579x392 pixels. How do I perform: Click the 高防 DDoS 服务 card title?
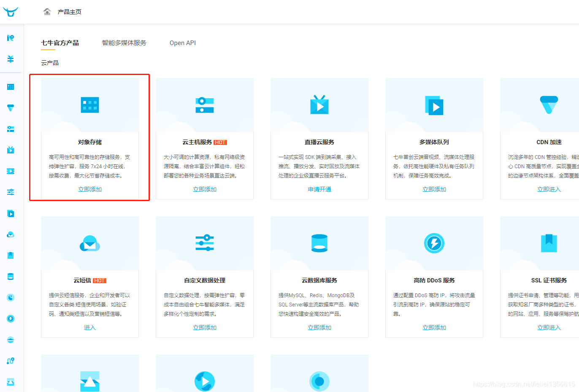click(x=434, y=280)
